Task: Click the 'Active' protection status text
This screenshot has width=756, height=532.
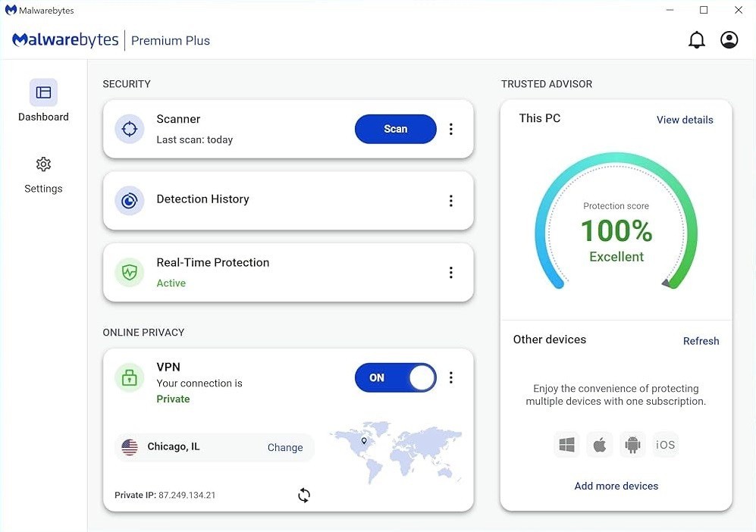Action: point(171,283)
